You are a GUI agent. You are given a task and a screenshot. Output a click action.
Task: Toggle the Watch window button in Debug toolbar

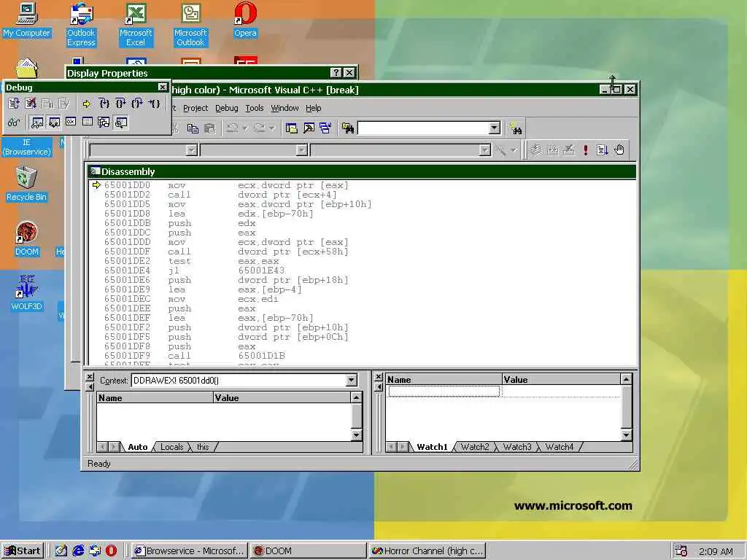tap(37, 122)
